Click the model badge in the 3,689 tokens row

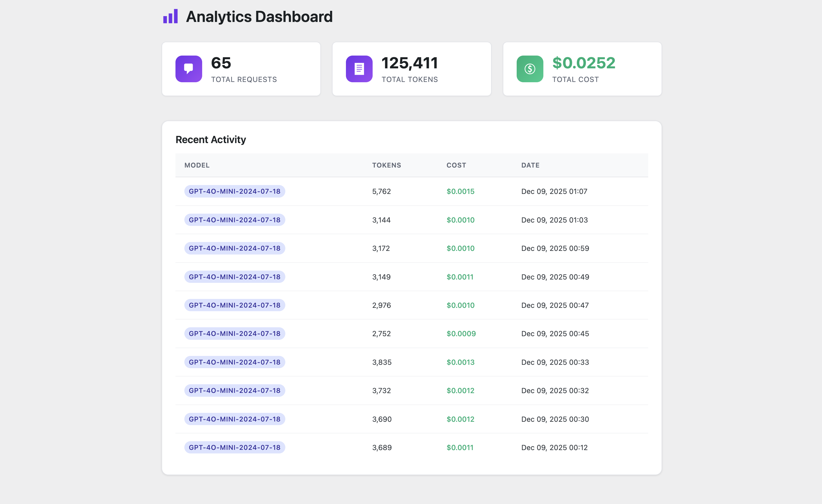pyautogui.click(x=234, y=447)
